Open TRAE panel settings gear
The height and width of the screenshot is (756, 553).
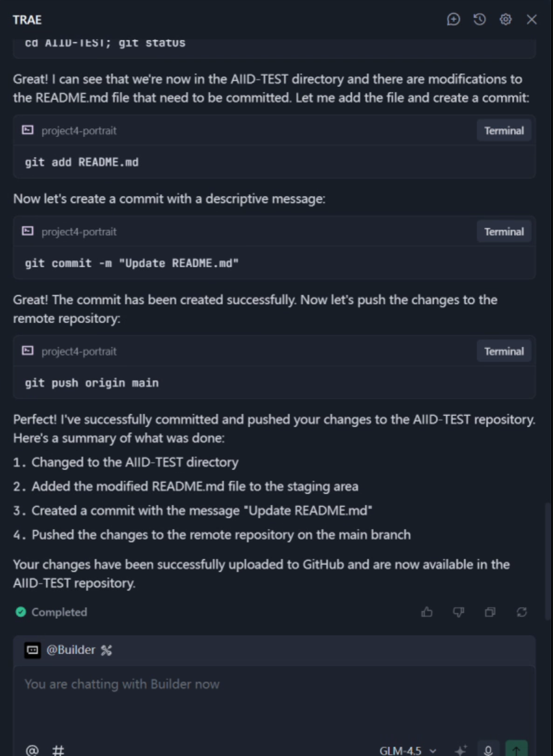[x=505, y=20]
